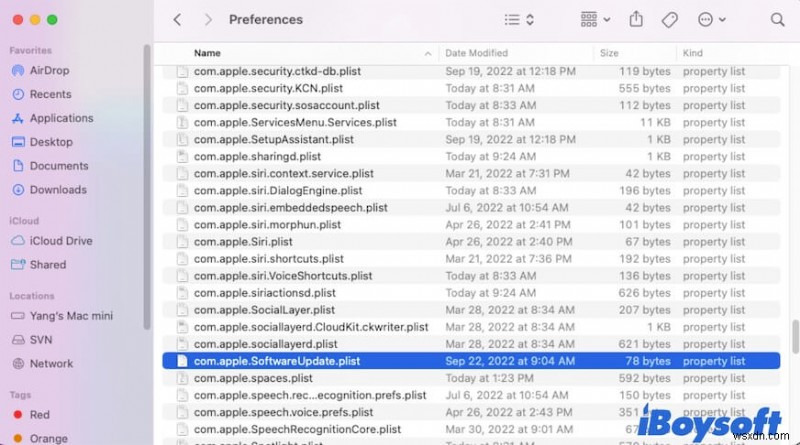Image resolution: width=800 pixels, height=445 pixels.
Task: Select the Red tag in sidebar
Action: pyautogui.click(x=39, y=414)
